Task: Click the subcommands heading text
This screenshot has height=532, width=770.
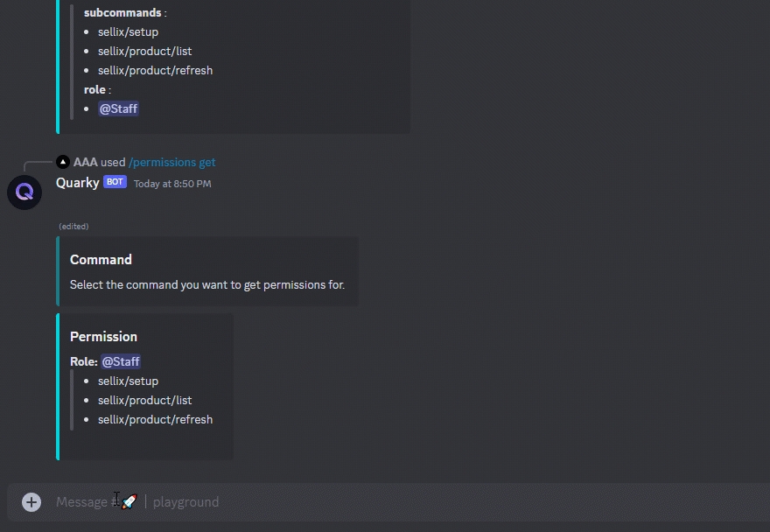Action: [122, 12]
